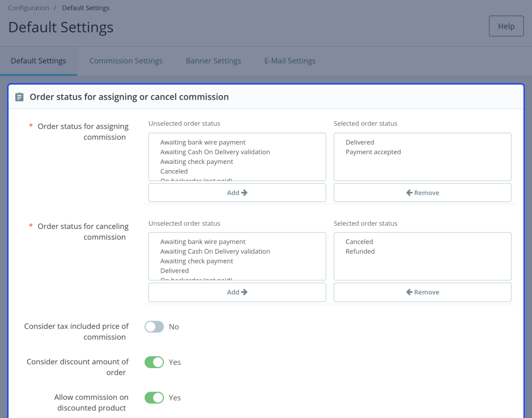532x418 pixels.
Task: Click Remove under canceling commission selected list
Action: coord(422,292)
